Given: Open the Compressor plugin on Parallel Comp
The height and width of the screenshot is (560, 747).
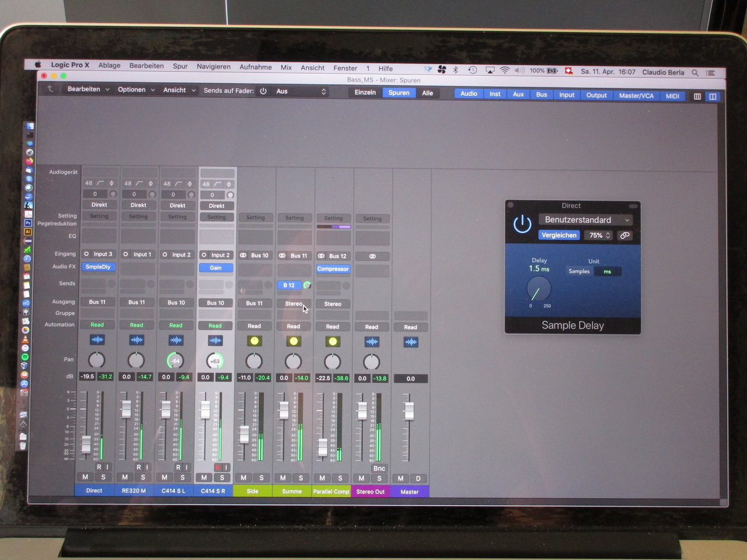Looking at the screenshot, I should coord(333,269).
